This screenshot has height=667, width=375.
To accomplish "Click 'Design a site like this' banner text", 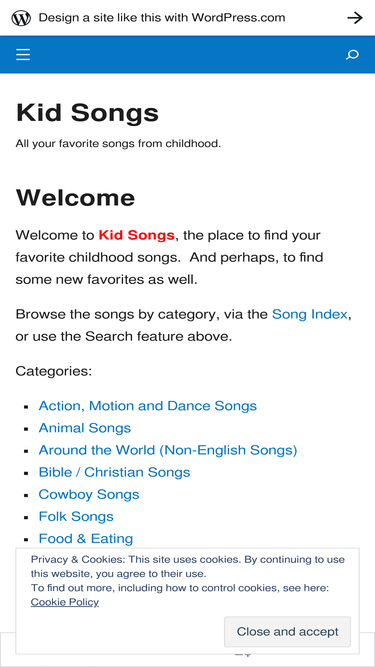I will 162,18.
